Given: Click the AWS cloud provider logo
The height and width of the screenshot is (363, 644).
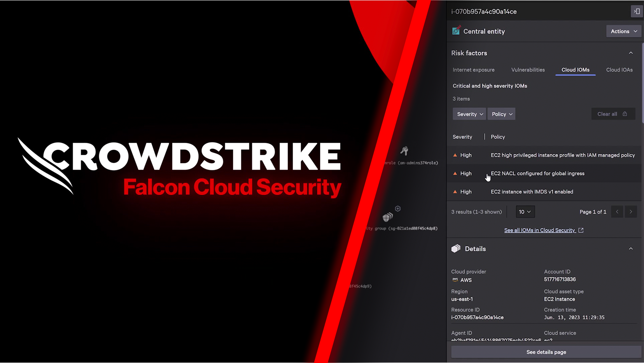Looking at the screenshot, I should point(455,280).
